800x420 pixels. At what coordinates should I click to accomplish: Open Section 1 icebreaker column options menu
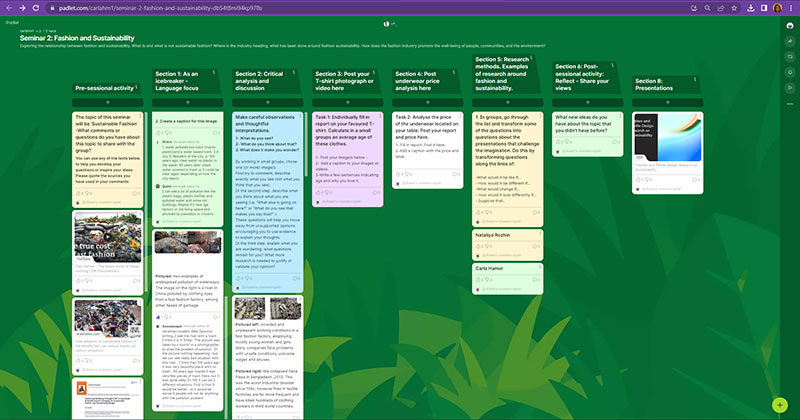pyautogui.click(x=214, y=72)
